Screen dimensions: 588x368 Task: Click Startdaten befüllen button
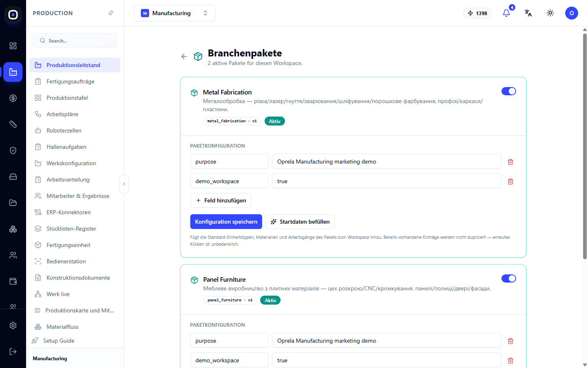pos(300,222)
